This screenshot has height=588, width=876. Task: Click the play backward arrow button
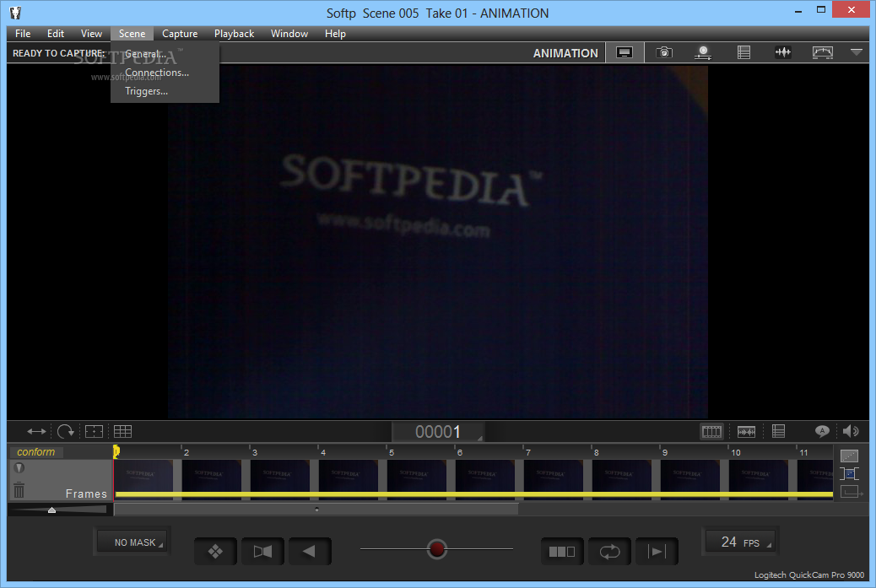point(310,552)
